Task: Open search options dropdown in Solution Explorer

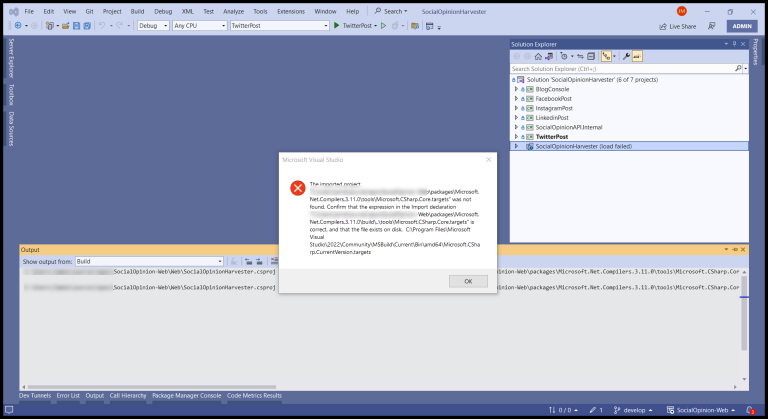Action: [745, 69]
